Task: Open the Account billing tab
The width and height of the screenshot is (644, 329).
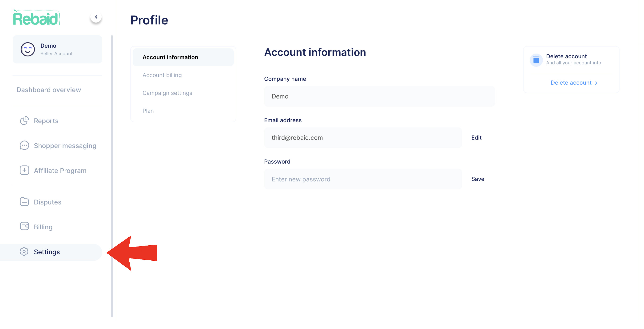Action: point(162,75)
